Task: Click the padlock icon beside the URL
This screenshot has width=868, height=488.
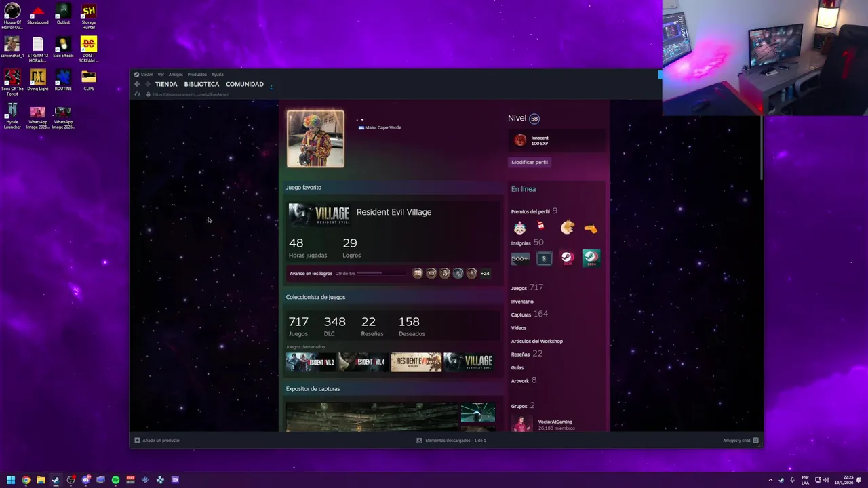Action: click(x=148, y=94)
